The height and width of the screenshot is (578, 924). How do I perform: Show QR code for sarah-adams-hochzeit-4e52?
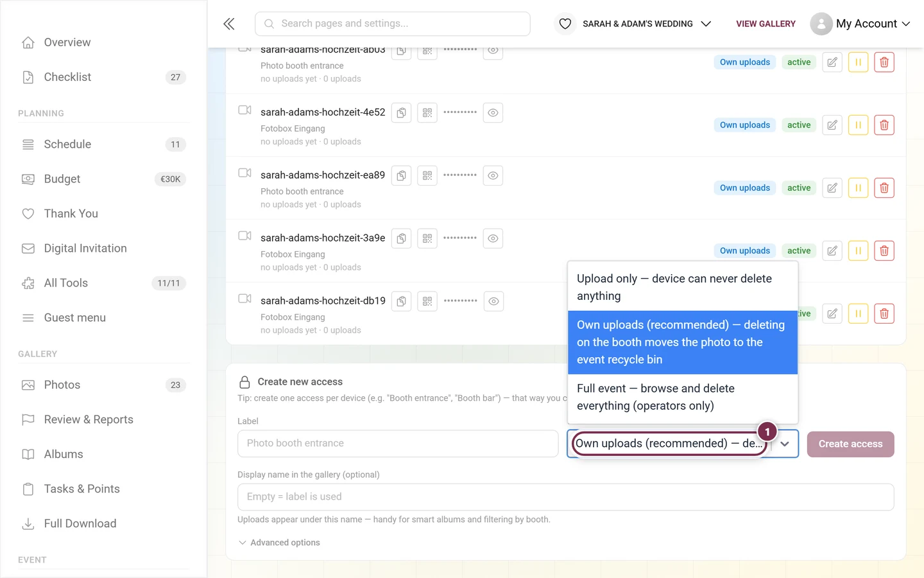tap(427, 113)
